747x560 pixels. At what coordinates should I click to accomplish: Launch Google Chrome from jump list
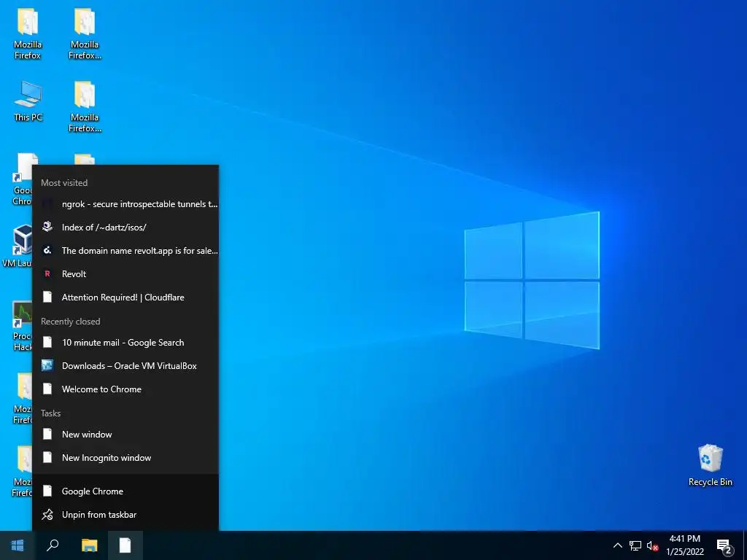(x=125, y=491)
